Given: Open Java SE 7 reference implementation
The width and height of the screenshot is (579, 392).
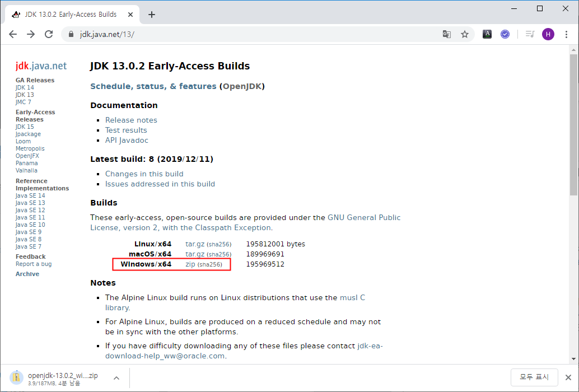Looking at the screenshot, I should (x=29, y=246).
